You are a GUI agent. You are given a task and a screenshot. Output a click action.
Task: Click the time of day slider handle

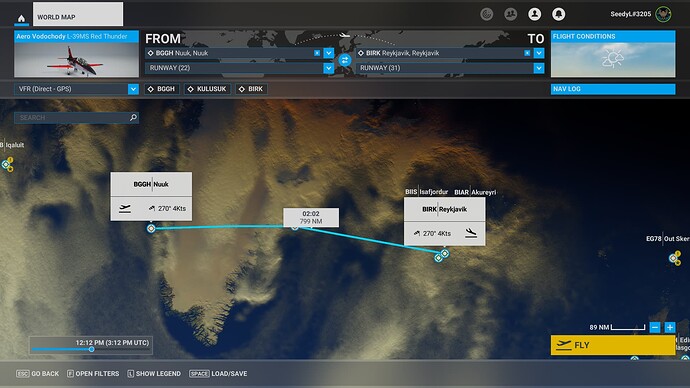tap(92, 349)
